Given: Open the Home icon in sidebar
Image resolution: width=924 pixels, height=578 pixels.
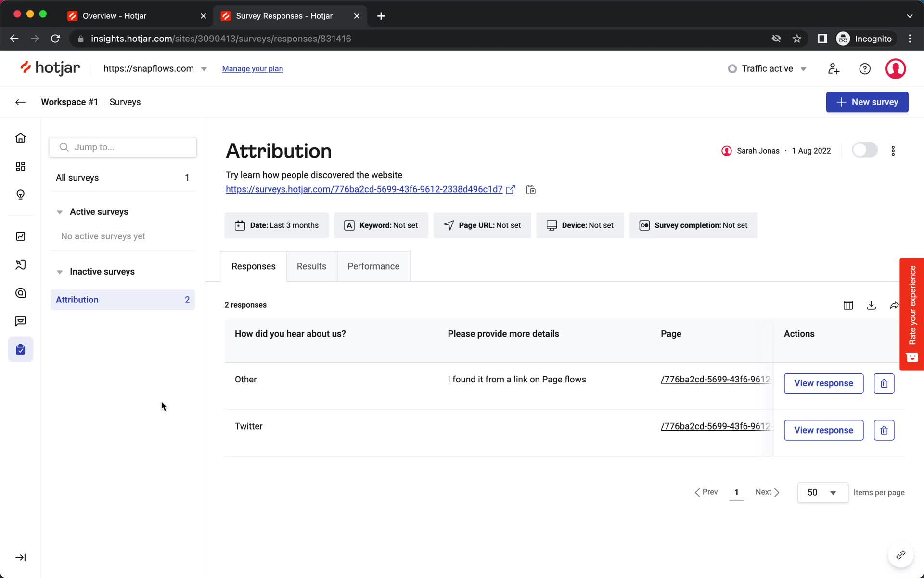Looking at the screenshot, I should tap(20, 138).
